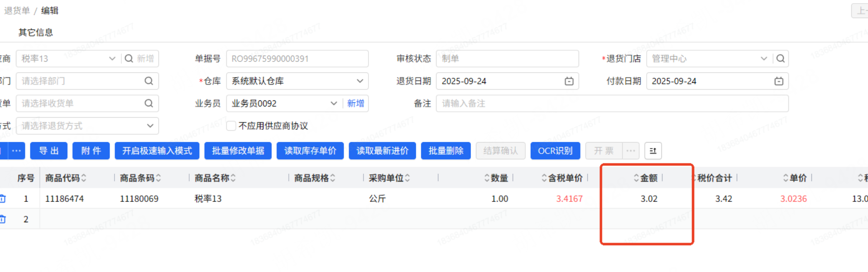
Task: Sort by 金额 column arrows
Action: (636, 178)
